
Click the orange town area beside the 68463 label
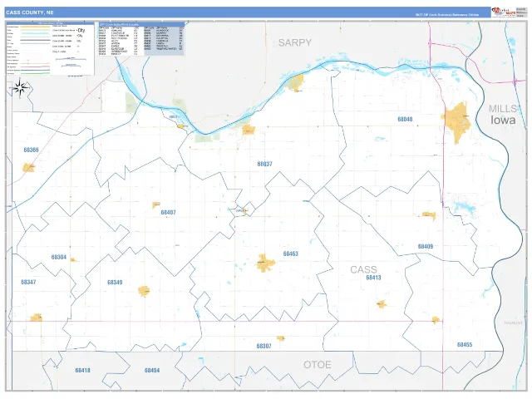point(265,263)
